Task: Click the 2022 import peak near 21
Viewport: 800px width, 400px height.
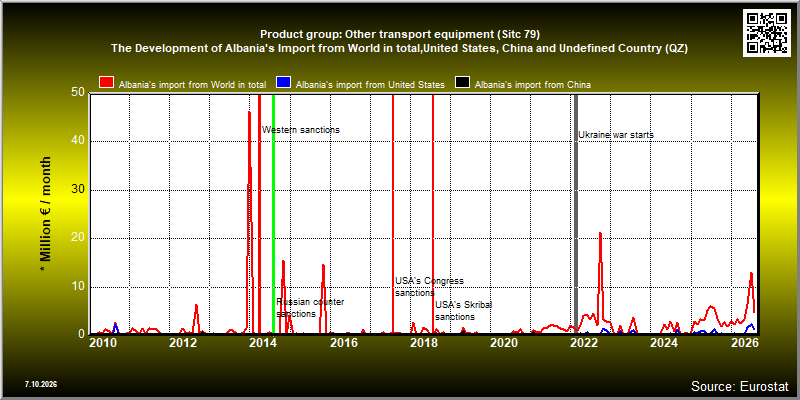Action: click(x=601, y=234)
